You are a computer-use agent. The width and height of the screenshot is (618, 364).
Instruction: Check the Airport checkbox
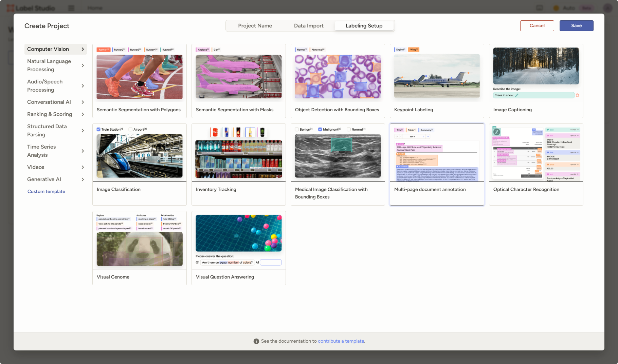coord(130,129)
